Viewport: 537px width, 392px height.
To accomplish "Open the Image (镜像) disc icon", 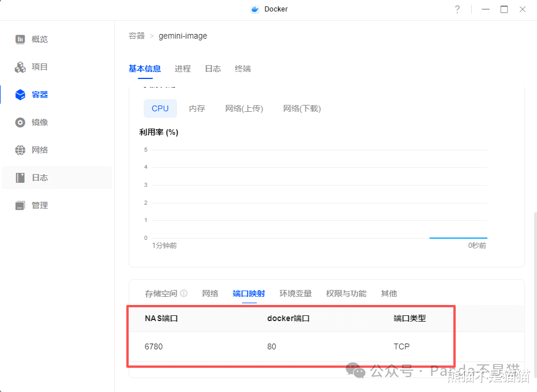I will [20, 123].
